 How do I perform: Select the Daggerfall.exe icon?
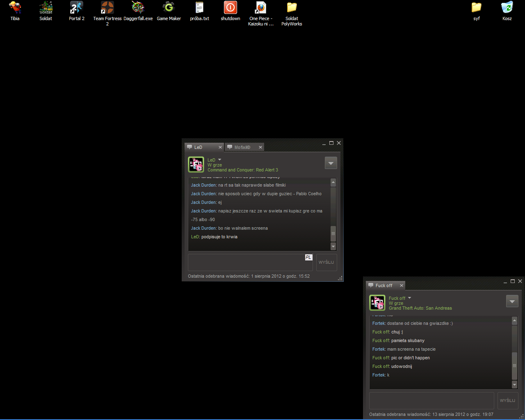[138, 8]
